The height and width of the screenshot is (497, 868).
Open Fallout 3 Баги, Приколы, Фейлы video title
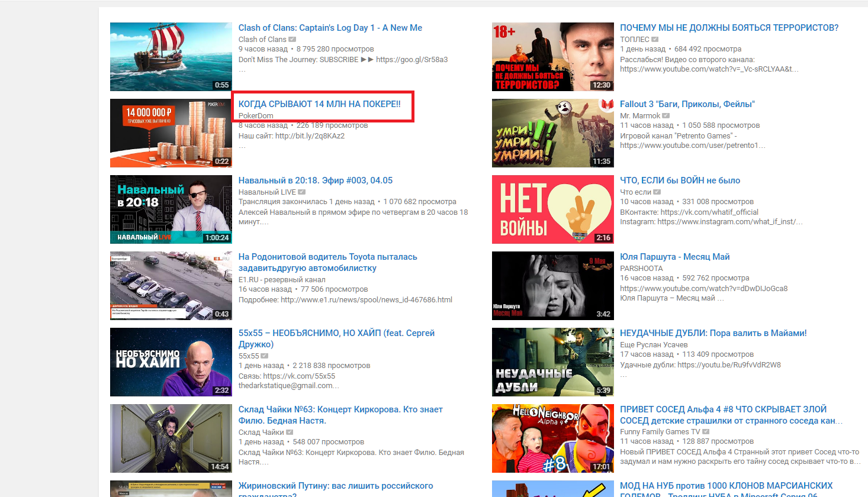click(687, 104)
